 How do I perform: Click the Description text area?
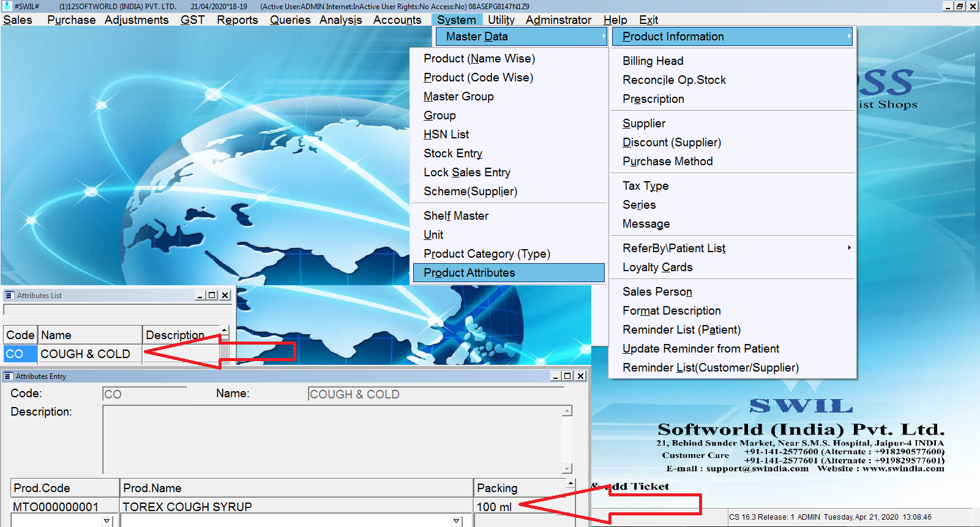332,439
